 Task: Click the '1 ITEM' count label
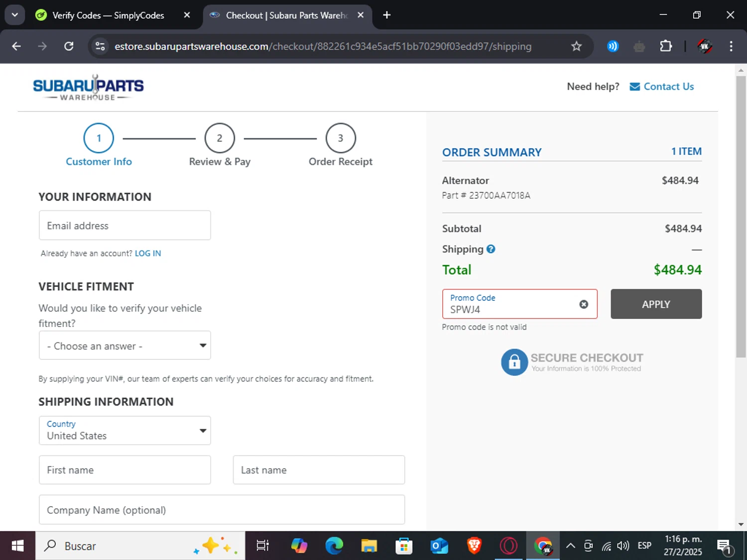click(x=686, y=151)
